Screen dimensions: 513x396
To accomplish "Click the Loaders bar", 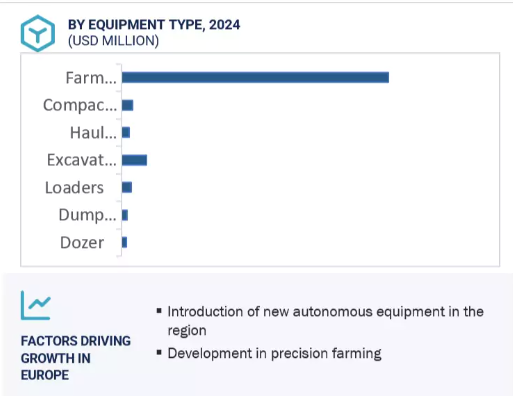I will click(127, 187).
